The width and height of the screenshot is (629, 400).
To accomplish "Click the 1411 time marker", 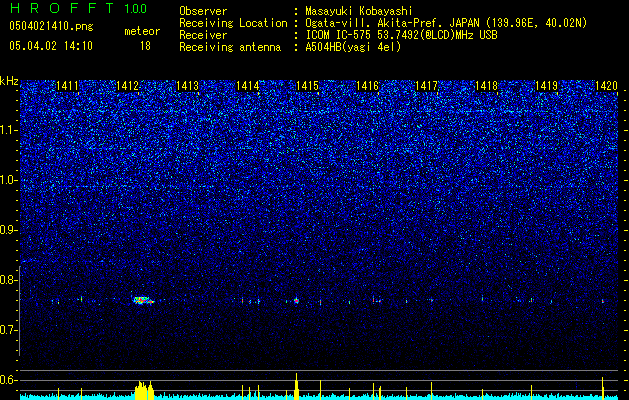I will click(67, 86).
